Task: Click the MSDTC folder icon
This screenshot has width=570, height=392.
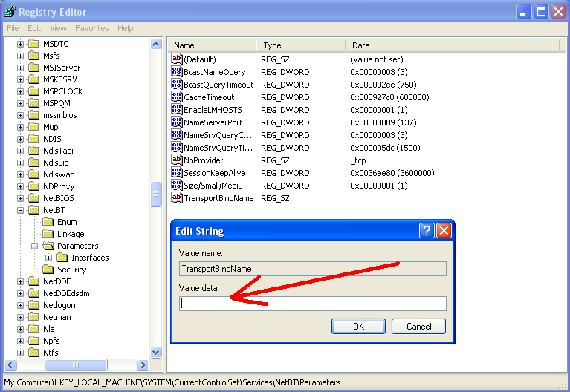Action: point(34,44)
